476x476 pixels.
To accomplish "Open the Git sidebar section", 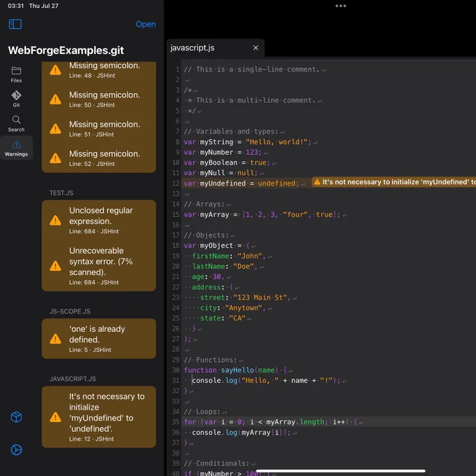I will click(x=16, y=99).
